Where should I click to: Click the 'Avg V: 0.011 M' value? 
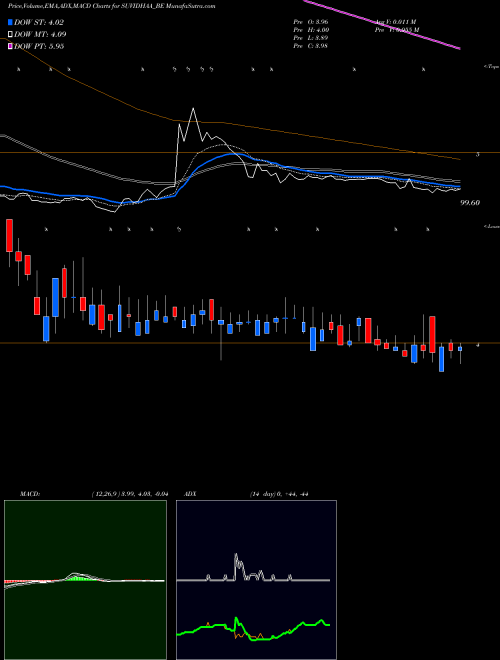click(x=396, y=22)
